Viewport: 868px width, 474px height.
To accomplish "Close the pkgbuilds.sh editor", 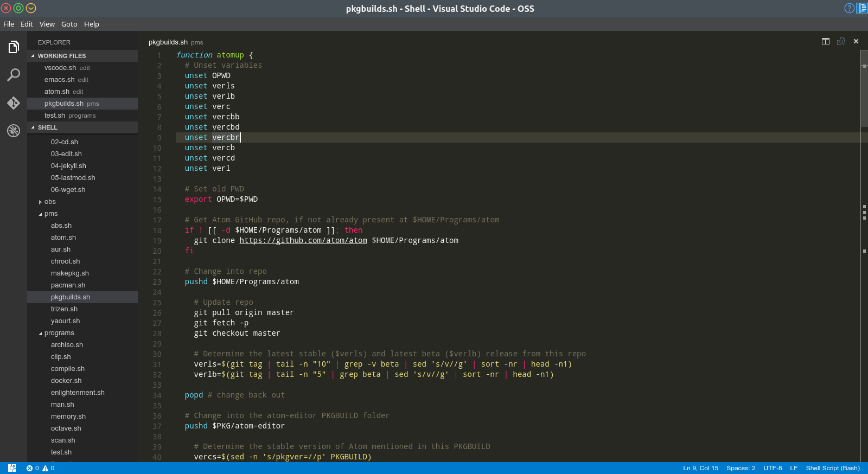I will click(x=856, y=41).
